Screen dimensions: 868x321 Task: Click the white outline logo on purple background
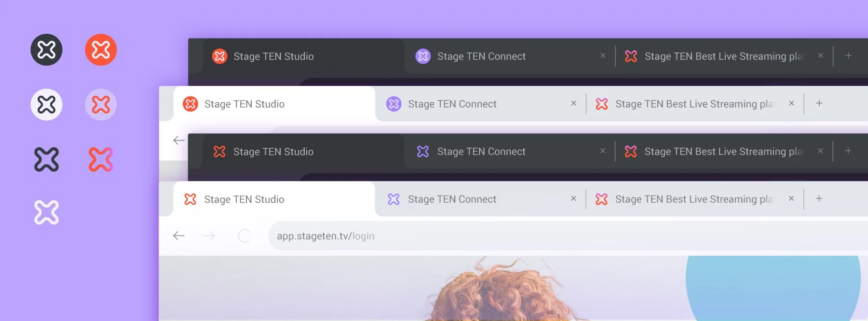46,212
